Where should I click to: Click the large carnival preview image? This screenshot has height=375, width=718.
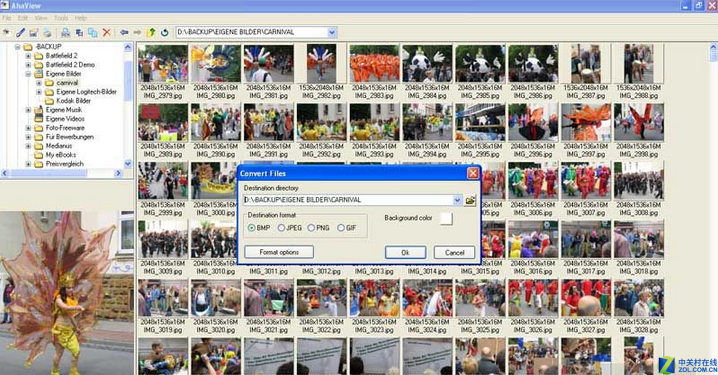pos(67,293)
